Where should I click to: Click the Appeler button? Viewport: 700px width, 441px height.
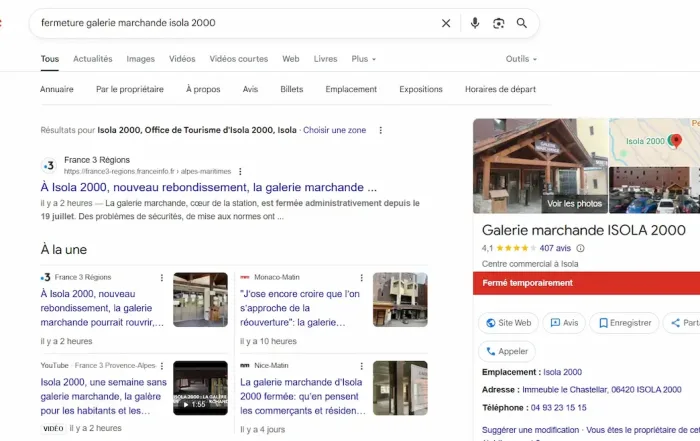[x=507, y=351]
